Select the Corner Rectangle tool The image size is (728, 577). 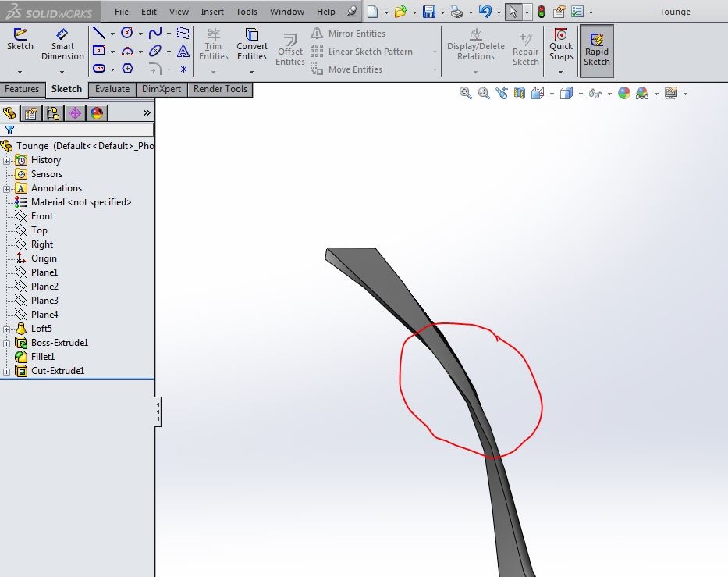[x=99, y=51]
